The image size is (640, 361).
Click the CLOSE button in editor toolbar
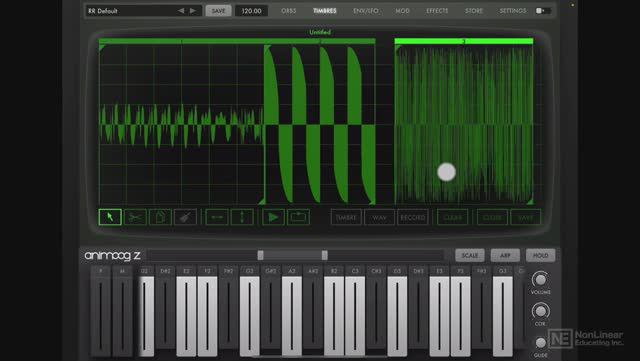pos(492,217)
